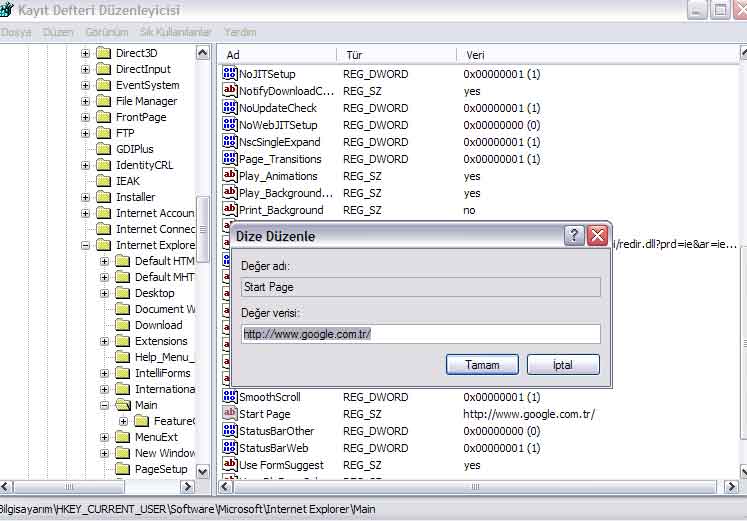This screenshot has width=747, height=521.
Task: Click the tree pane vertical scrollbar thumb
Action: (202, 230)
